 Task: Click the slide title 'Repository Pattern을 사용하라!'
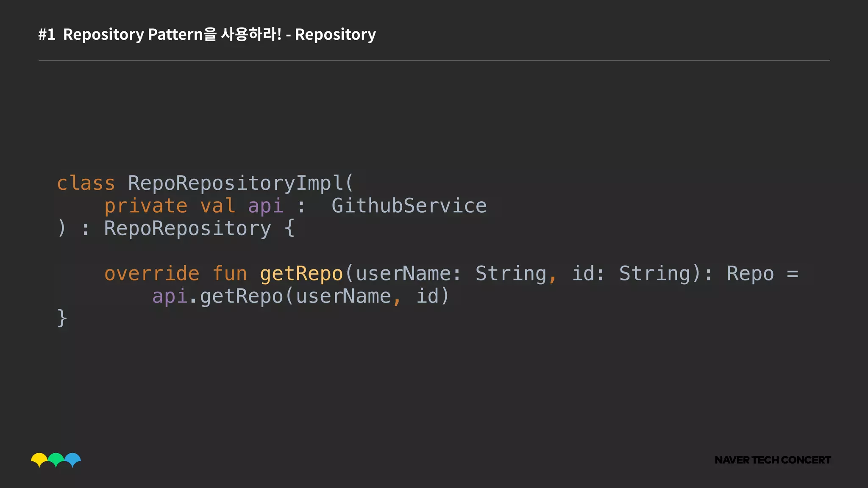pyautogui.click(x=172, y=34)
